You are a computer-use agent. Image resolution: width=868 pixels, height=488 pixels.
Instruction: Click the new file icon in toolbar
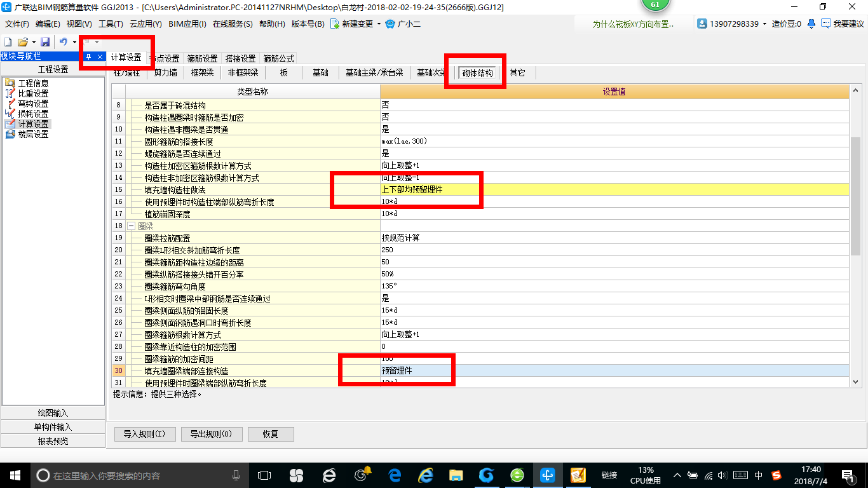pos(8,41)
